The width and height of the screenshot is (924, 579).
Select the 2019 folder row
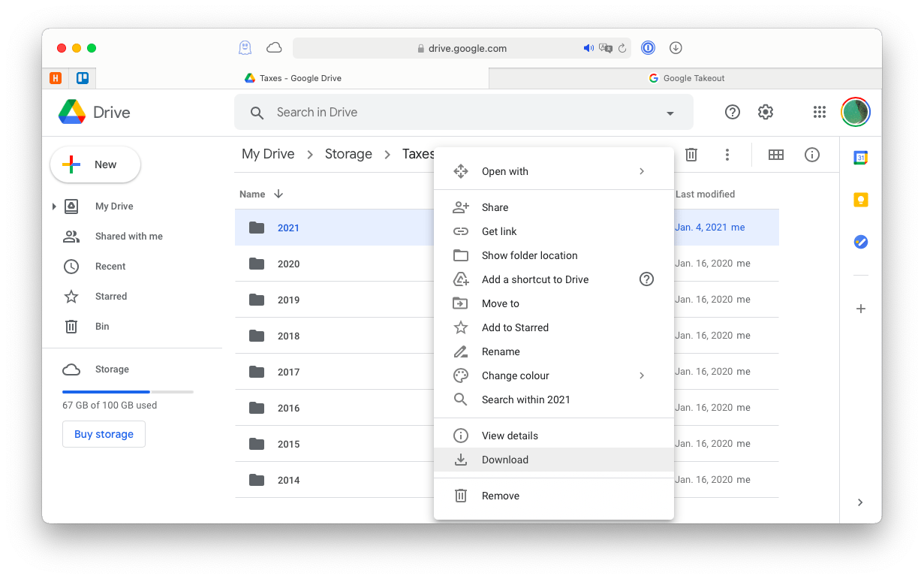click(x=507, y=300)
